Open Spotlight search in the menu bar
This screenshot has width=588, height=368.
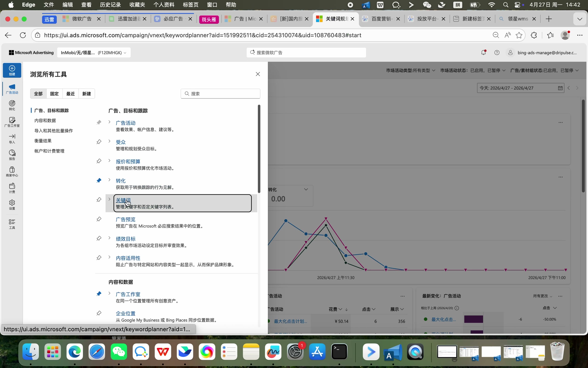pyautogui.click(x=506, y=5)
